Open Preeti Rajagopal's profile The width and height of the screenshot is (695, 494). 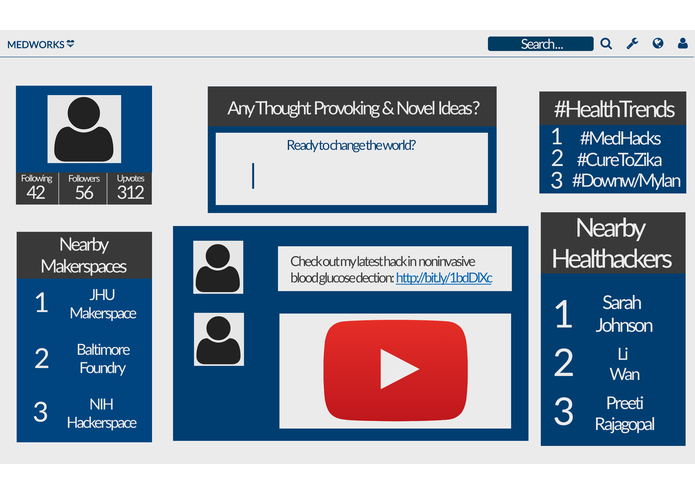625,413
